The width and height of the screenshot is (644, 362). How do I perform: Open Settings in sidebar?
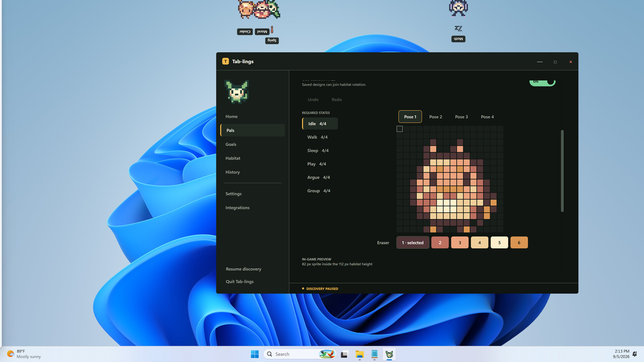[x=233, y=194]
